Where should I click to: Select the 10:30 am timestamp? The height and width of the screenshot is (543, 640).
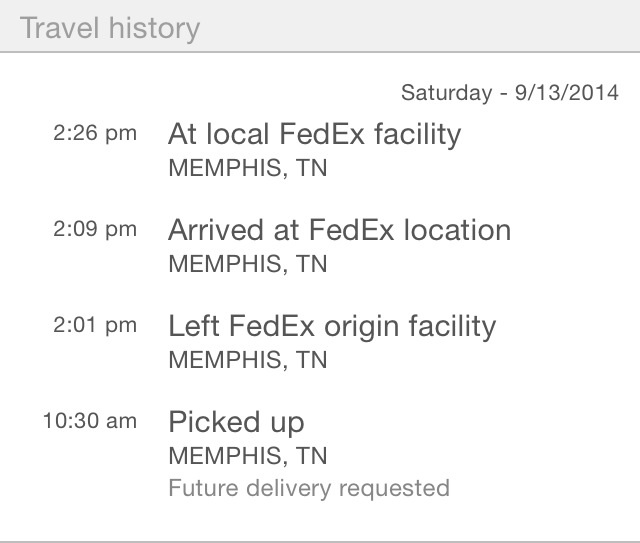point(90,421)
